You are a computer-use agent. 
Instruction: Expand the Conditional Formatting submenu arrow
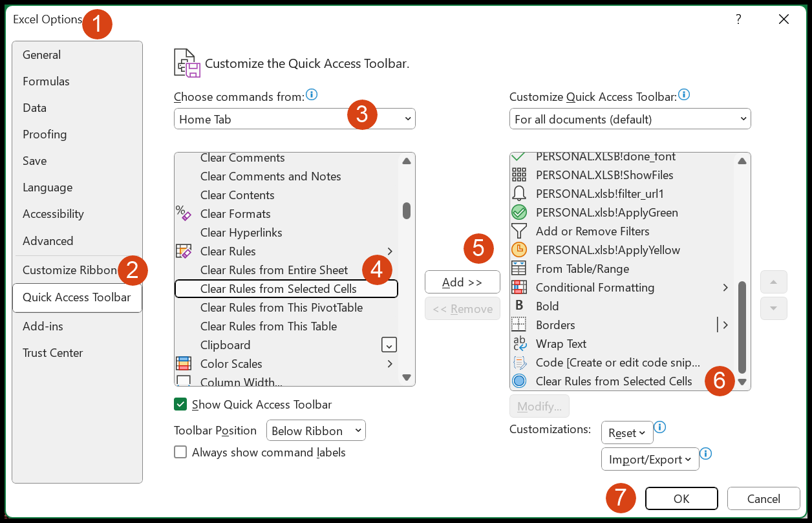tap(725, 287)
